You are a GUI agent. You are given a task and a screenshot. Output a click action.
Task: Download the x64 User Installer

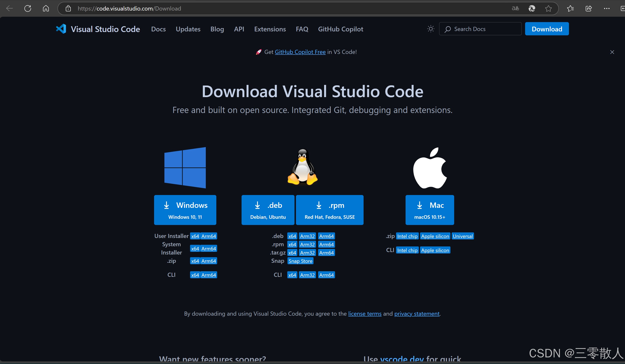click(195, 236)
